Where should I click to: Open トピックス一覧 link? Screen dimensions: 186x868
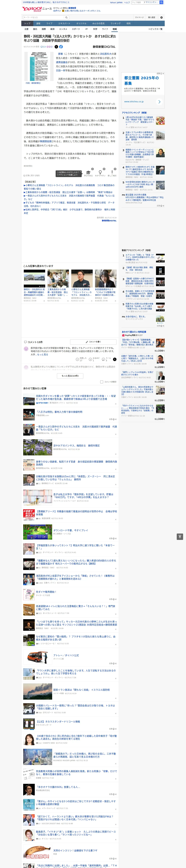[155, 29]
